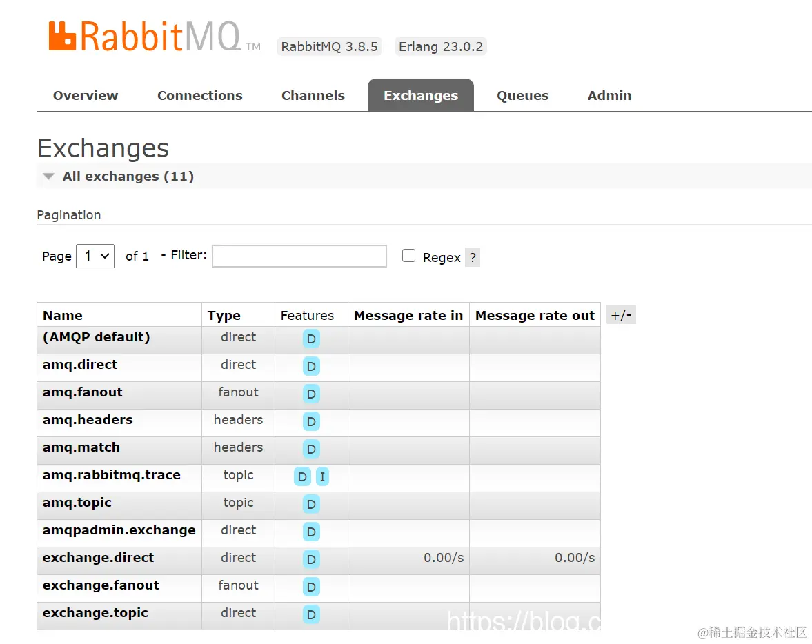Focus the Filter text field
This screenshot has height=644, width=812.
[x=299, y=256]
